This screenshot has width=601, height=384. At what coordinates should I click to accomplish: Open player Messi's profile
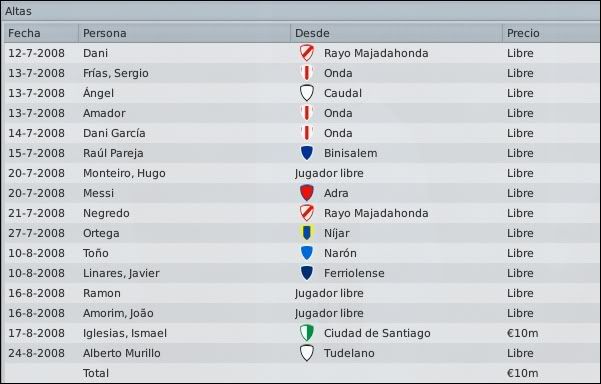pos(99,193)
